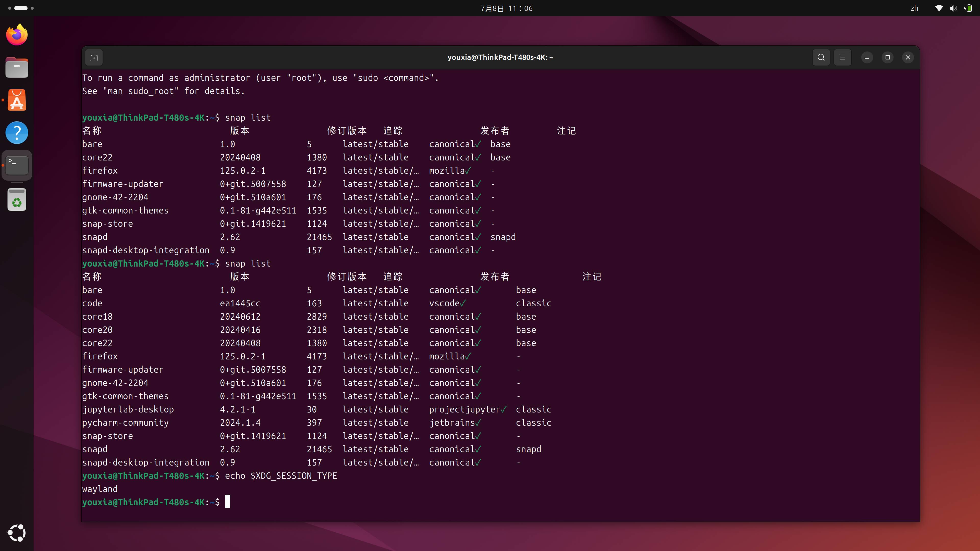Open the Activities workspace indicator
The width and height of the screenshot is (980, 551).
pos(20,8)
